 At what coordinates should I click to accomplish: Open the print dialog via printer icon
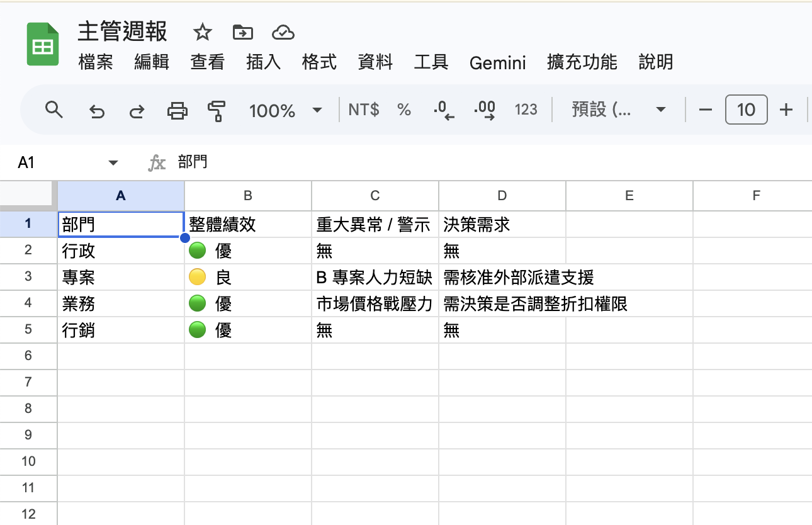(177, 110)
